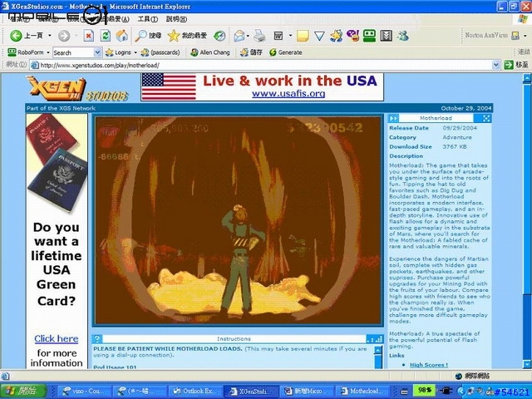532x399 pixels.
Task: Click the blue downward triangle toolbar icon
Action: coord(319,36)
